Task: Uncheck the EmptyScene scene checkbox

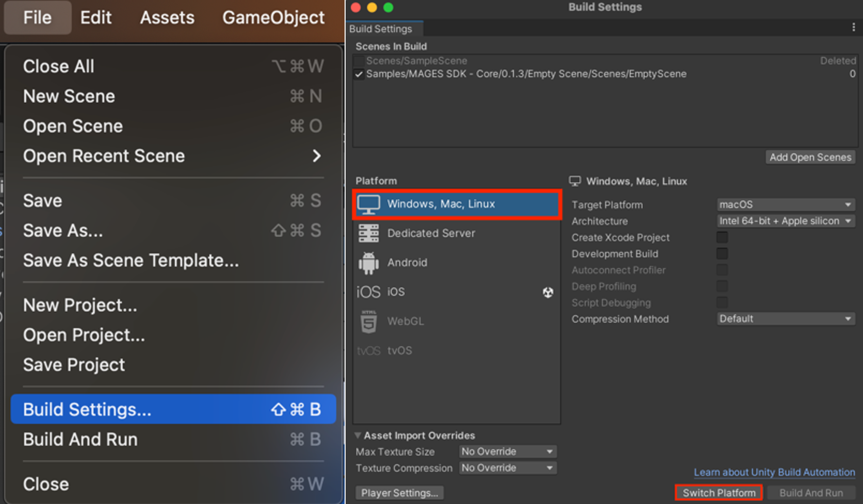Action: point(359,74)
